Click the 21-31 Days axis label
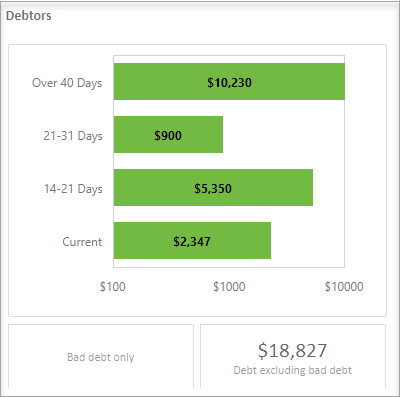This screenshot has width=400, height=397. [73, 136]
